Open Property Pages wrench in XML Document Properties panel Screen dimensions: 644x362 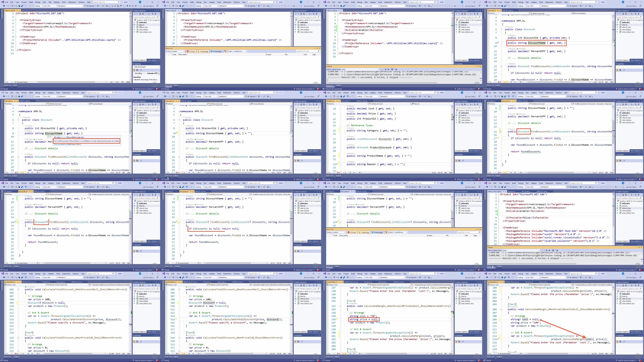pyautogui.click(x=141, y=70)
